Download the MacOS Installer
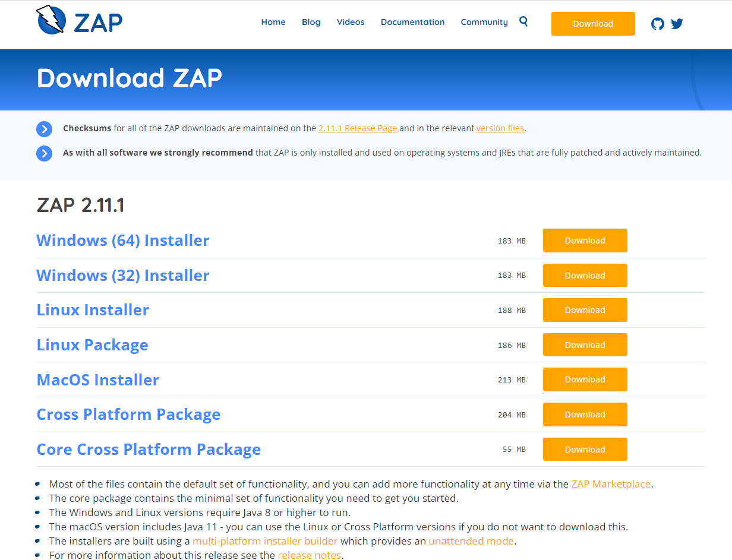Viewport: 732px width, 560px height. tap(585, 379)
